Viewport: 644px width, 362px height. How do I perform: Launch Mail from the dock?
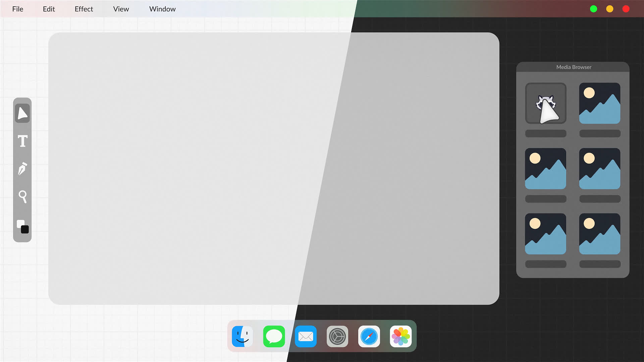click(306, 336)
